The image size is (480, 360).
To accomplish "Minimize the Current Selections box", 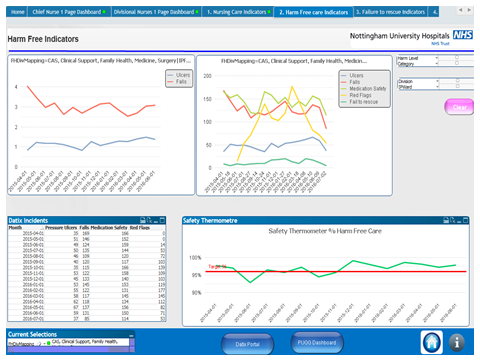I will pos(131,335).
